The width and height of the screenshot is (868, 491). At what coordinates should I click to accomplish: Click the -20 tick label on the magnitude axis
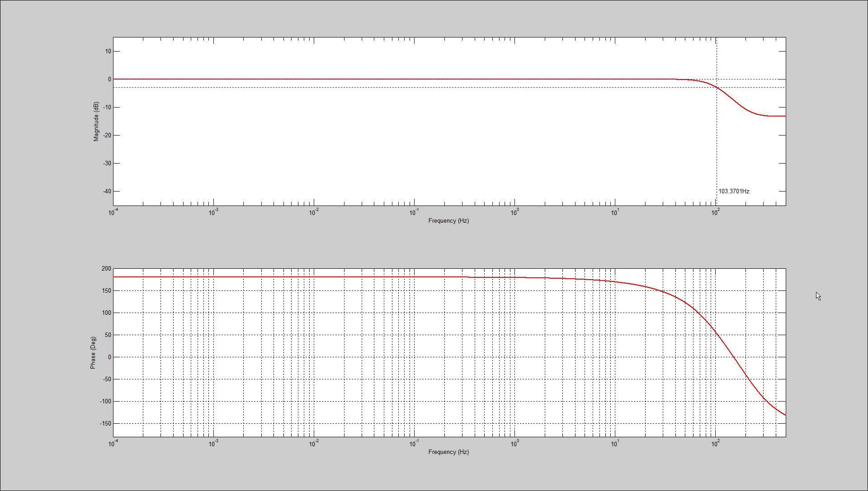coord(107,135)
